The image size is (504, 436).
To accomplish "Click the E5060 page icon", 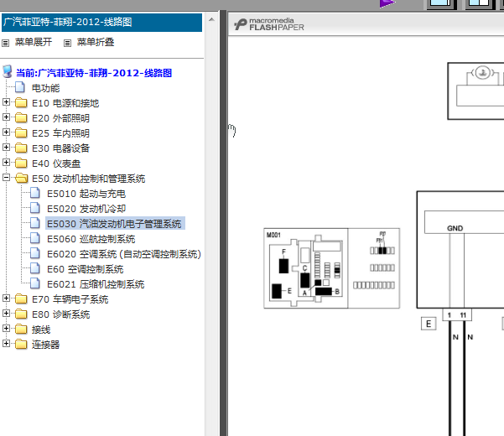I will point(35,238).
